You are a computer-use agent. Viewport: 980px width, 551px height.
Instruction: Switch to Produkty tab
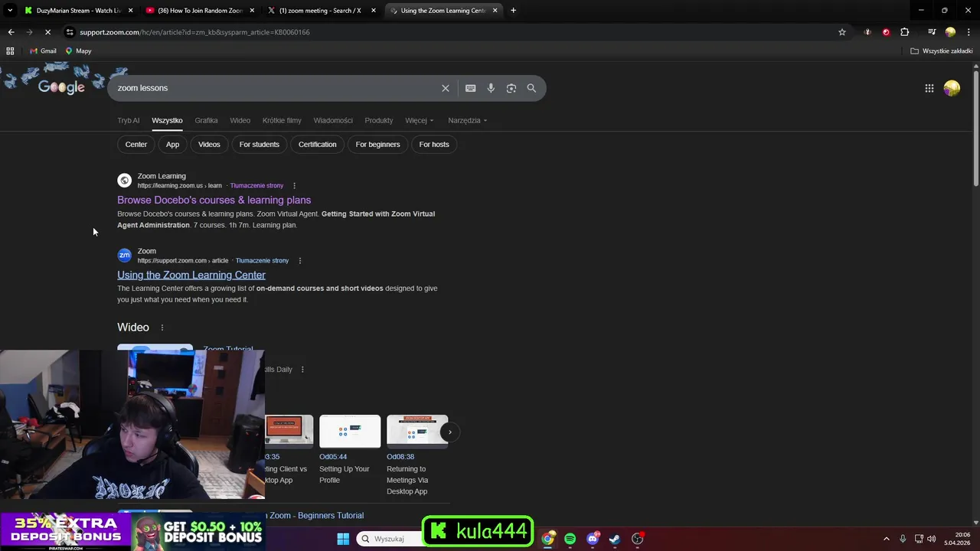point(379,120)
